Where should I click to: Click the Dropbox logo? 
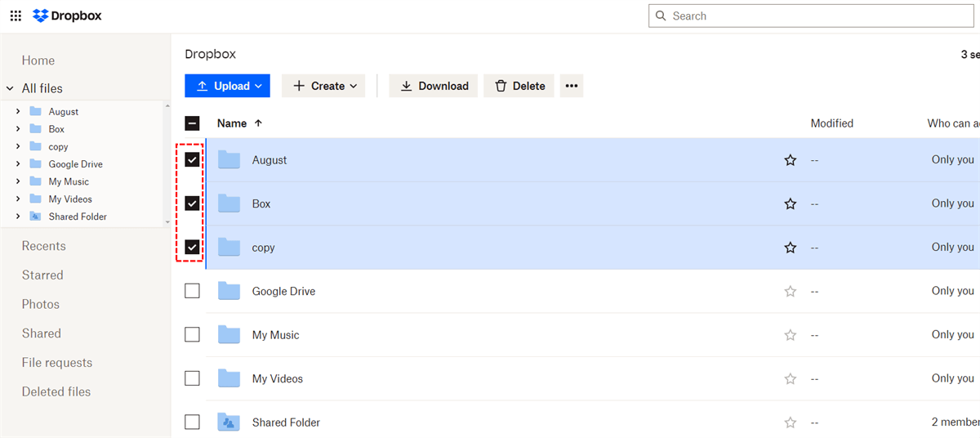67,16
